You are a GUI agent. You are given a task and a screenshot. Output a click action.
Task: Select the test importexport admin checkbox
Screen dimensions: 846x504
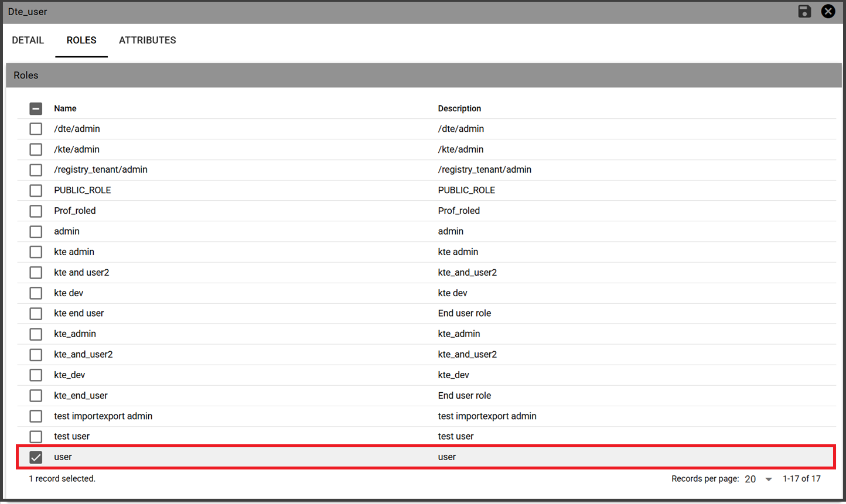click(36, 416)
